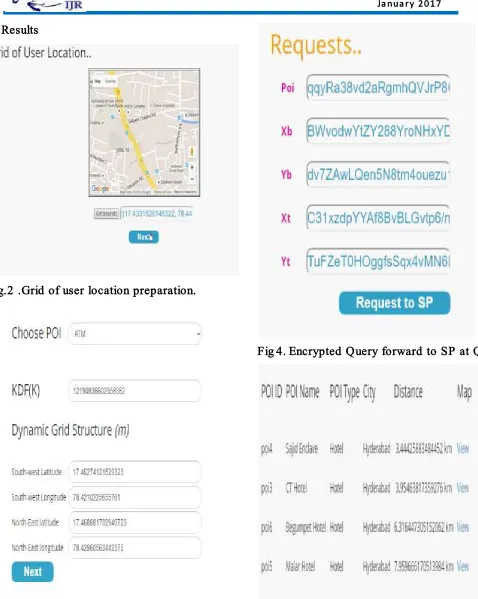Focus the North-East latitude field

click(x=135, y=522)
